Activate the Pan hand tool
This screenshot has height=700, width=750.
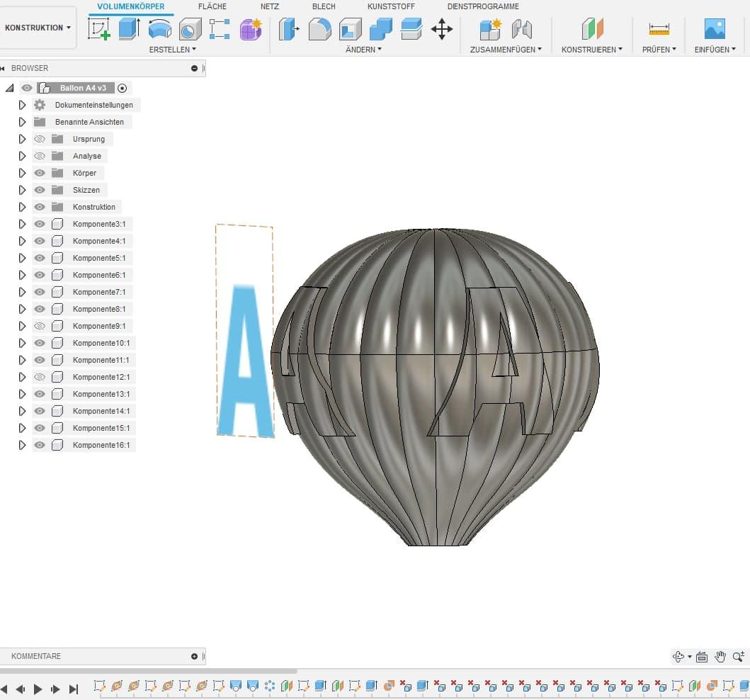pyautogui.click(x=720, y=657)
